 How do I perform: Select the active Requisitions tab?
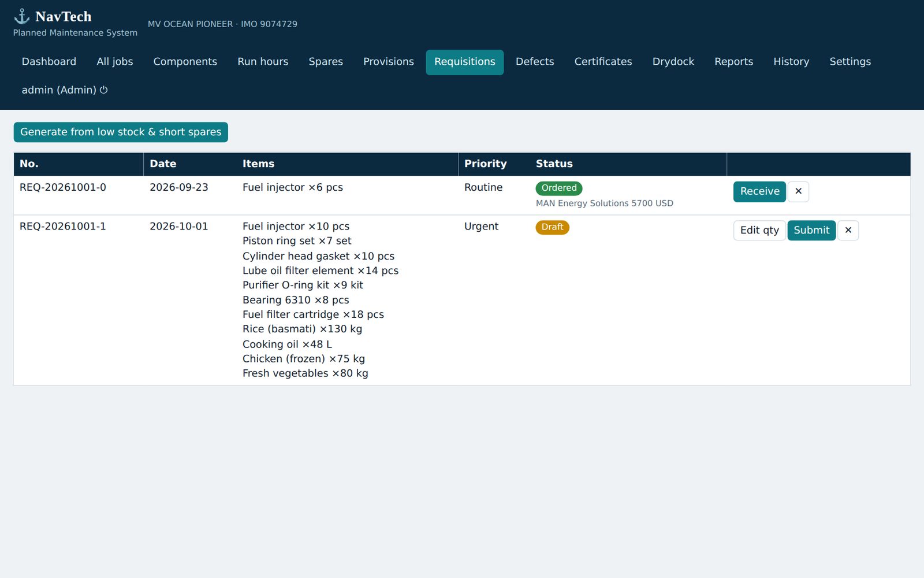pyautogui.click(x=465, y=62)
